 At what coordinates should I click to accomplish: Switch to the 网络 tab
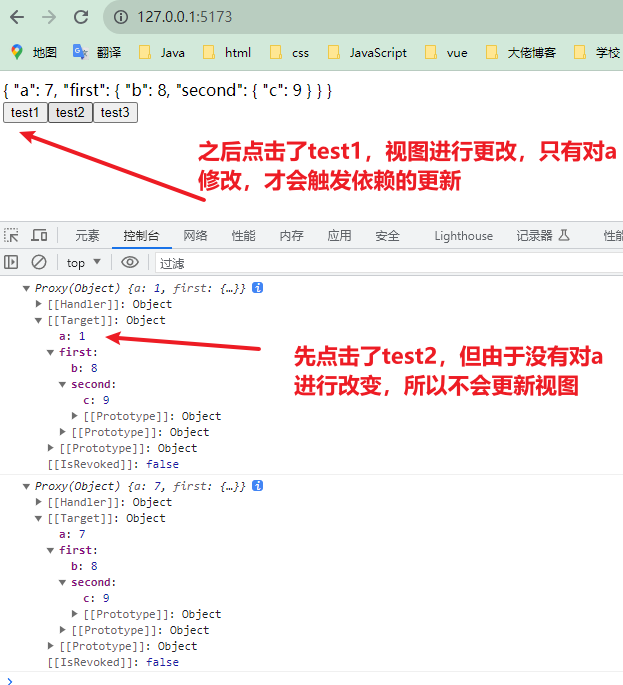coord(195,236)
